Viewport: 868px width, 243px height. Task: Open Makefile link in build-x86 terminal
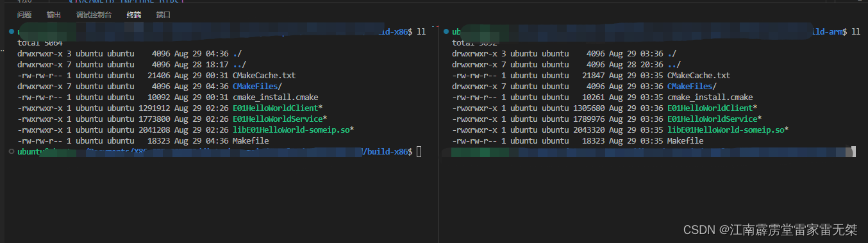(251, 140)
